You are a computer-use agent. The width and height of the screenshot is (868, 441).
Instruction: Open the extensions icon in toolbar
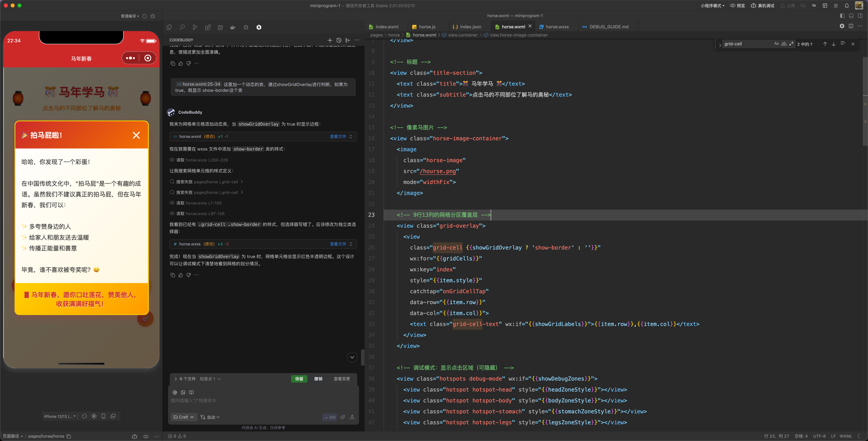pyautogui.click(x=208, y=27)
